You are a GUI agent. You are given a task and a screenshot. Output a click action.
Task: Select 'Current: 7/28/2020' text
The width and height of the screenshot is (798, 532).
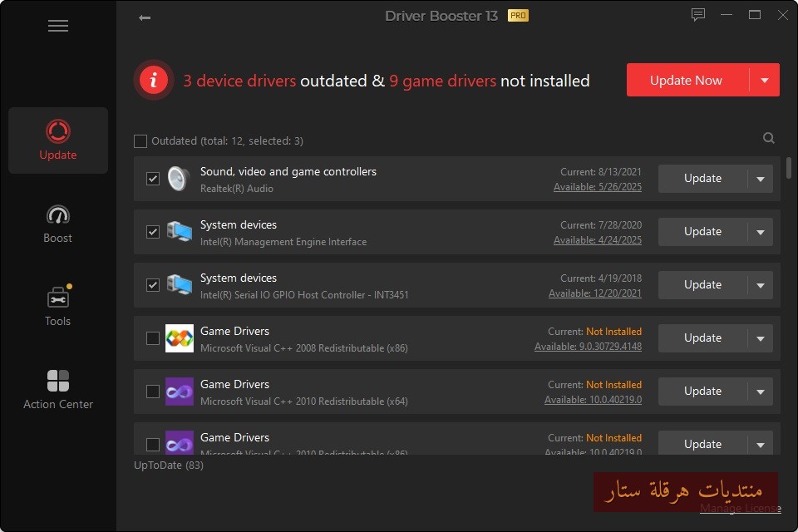click(x=600, y=225)
